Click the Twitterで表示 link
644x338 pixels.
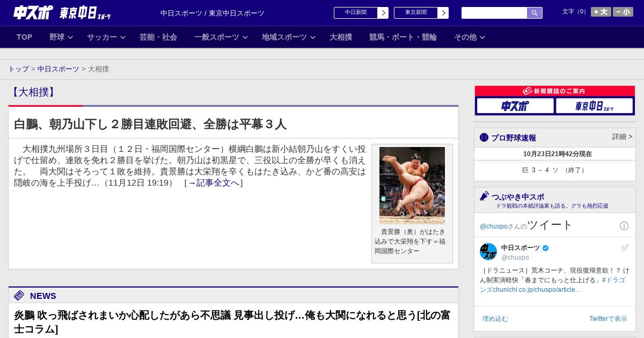click(608, 319)
